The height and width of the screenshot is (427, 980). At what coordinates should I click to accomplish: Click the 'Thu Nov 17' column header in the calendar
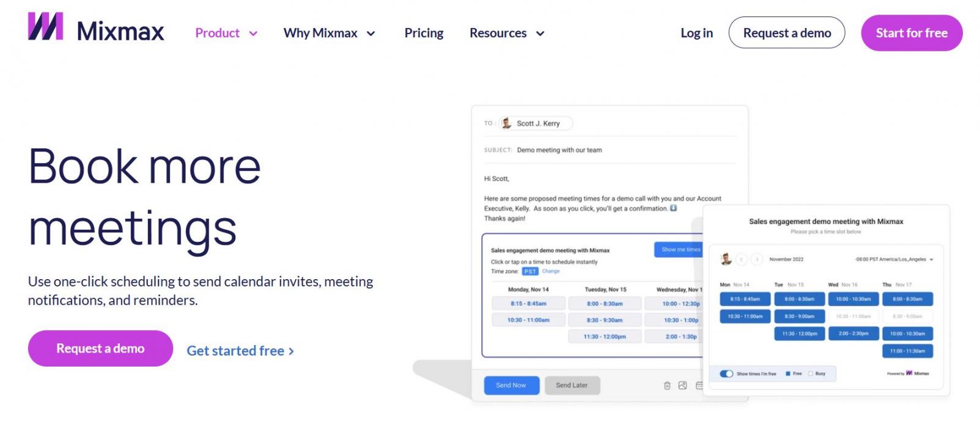coord(897,285)
